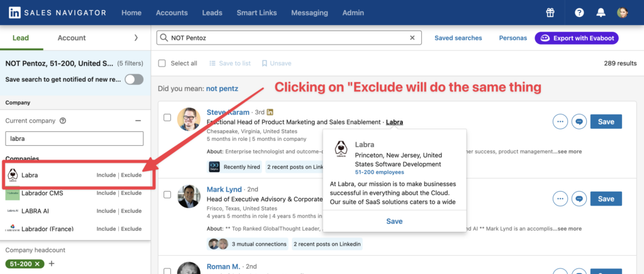This screenshot has width=644, height=274.
Task: Click Save to list
Action: click(x=230, y=63)
